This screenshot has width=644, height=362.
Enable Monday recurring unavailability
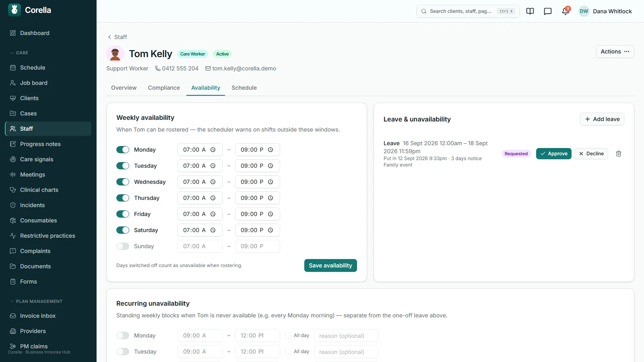123,335
